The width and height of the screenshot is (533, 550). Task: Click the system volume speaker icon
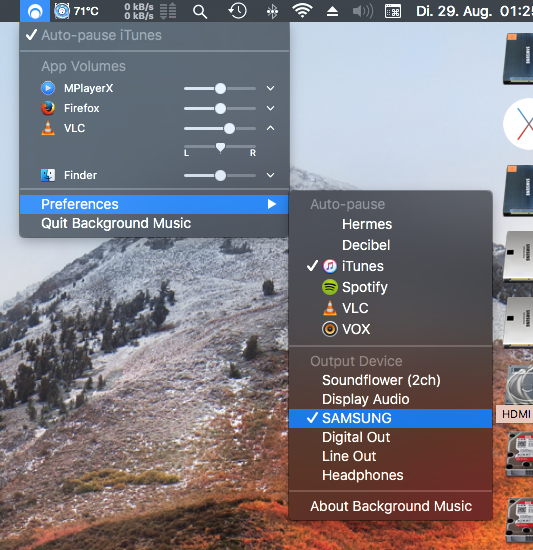363,12
